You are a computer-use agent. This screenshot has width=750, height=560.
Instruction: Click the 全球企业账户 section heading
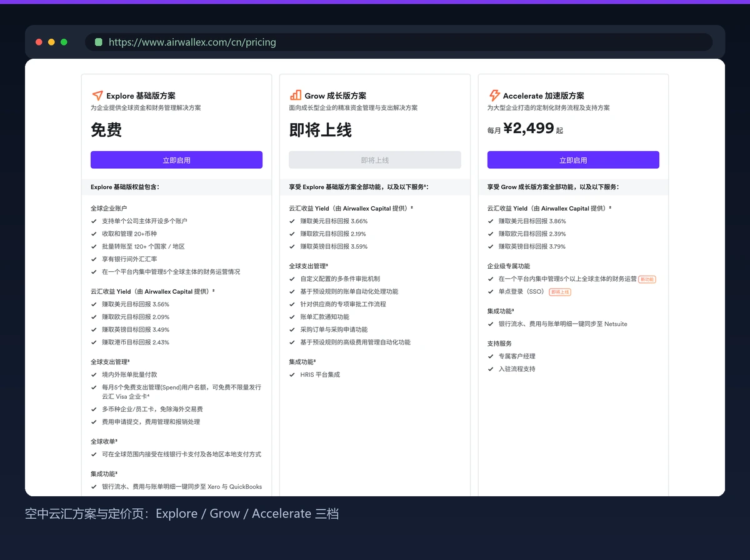[109, 208]
